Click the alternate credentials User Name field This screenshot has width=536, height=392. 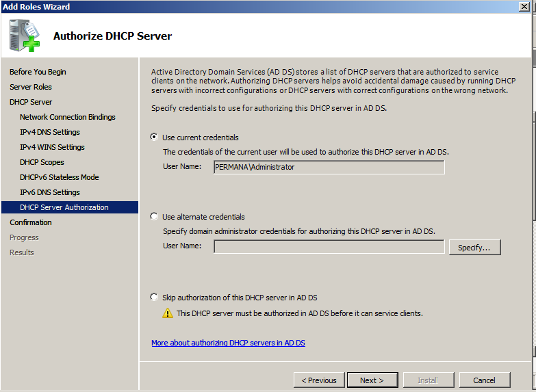pyautogui.click(x=329, y=246)
